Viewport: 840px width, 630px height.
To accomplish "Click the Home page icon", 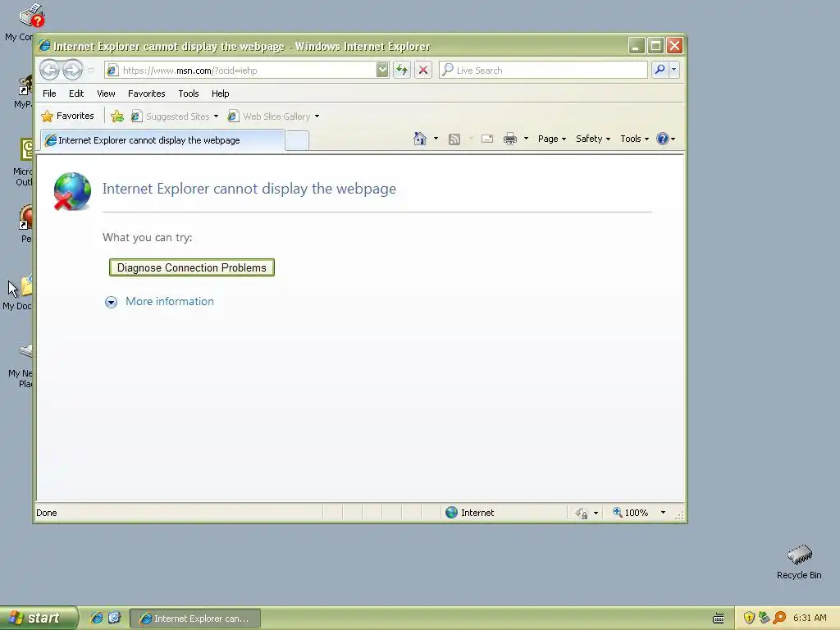I will (x=420, y=139).
